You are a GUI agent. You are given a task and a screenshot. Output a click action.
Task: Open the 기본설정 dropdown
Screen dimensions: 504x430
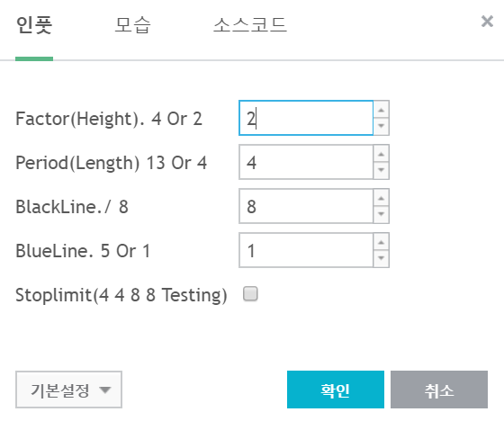tap(68, 390)
